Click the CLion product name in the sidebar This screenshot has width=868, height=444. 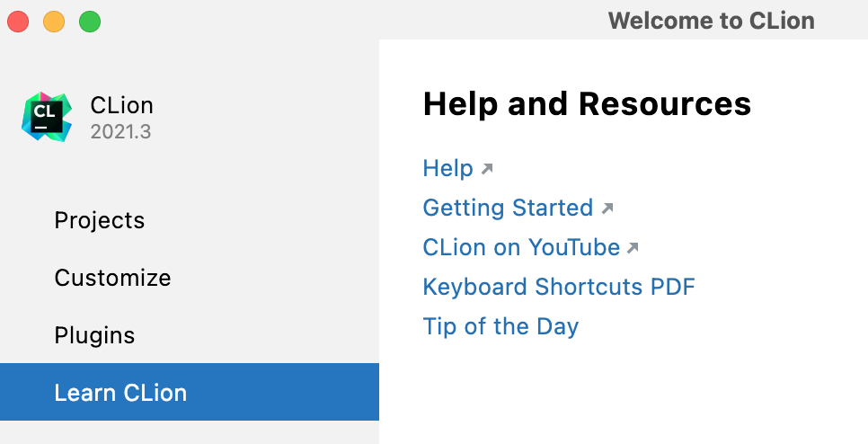tap(121, 105)
